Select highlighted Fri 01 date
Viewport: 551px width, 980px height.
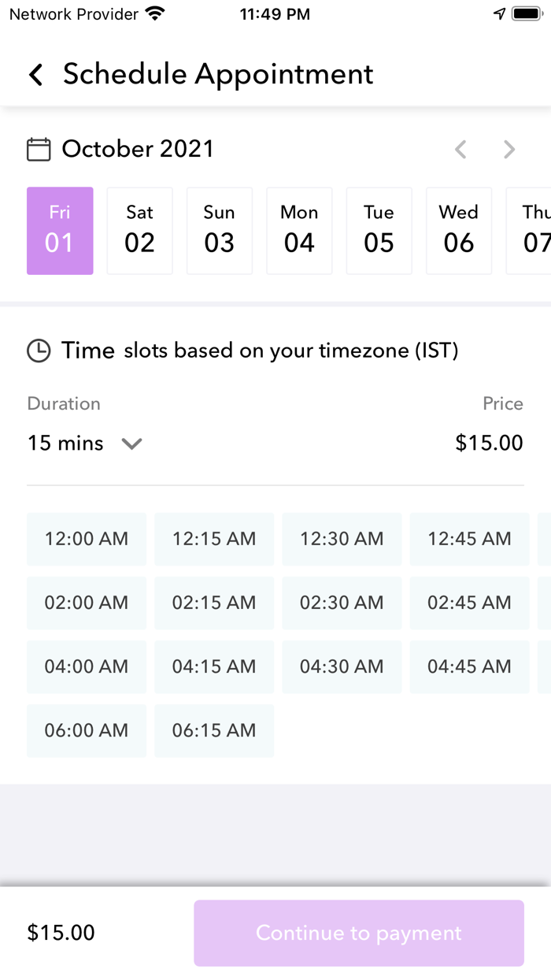(60, 231)
